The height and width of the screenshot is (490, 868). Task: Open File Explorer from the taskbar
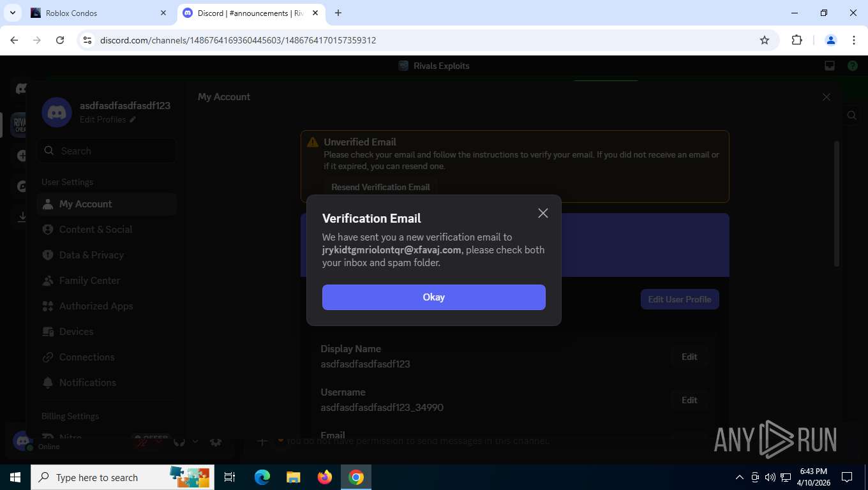coord(293,477)
